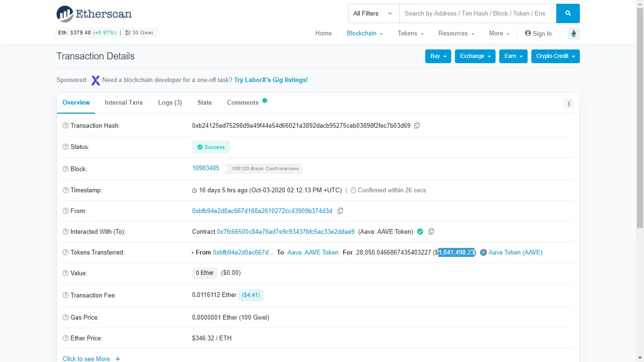
Task: Click the verified checkmark next to AAVE Token
Action: click(x=420, y=231)
